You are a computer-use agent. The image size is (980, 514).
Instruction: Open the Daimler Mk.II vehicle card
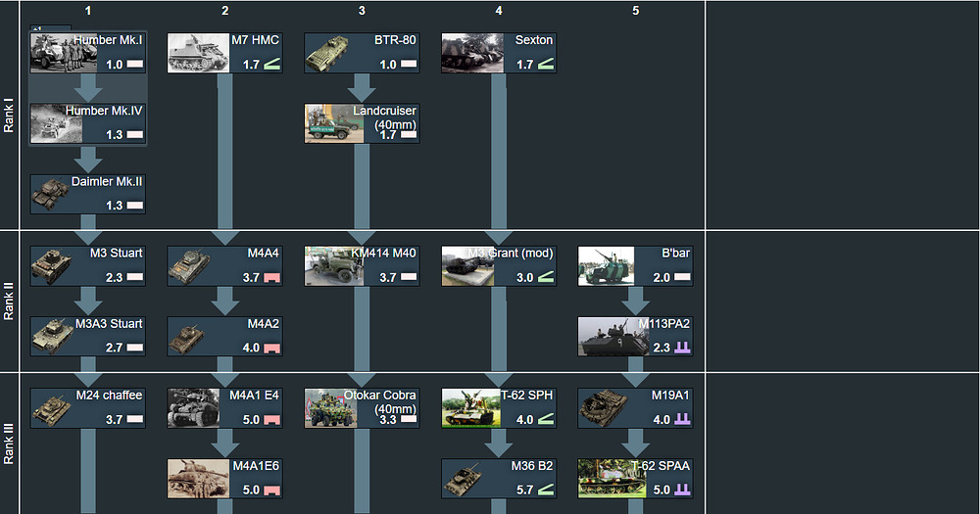(x=88, y=194)
